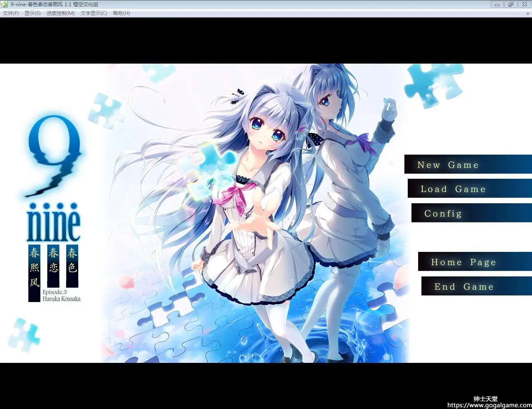This screenshot has height=409, width=532.
Task: Open the 帮助(H) help menu
Action: (x=121, y=13)
